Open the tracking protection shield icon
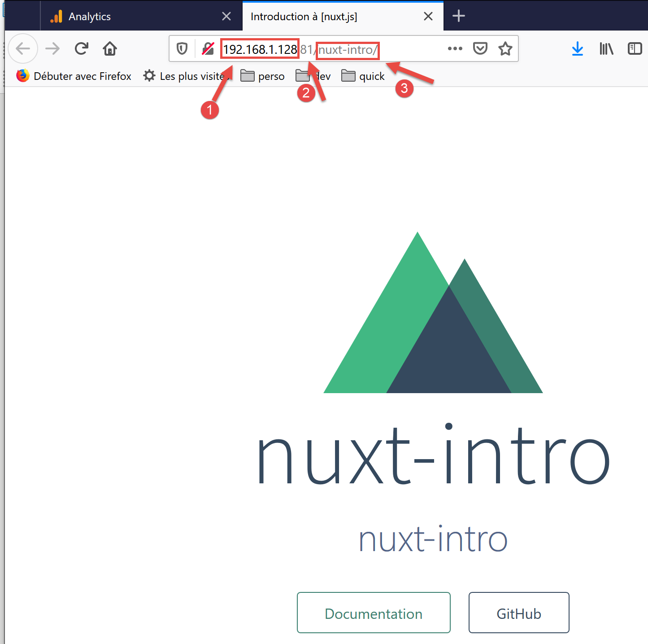The image size is (648, 644). (182, 48)
